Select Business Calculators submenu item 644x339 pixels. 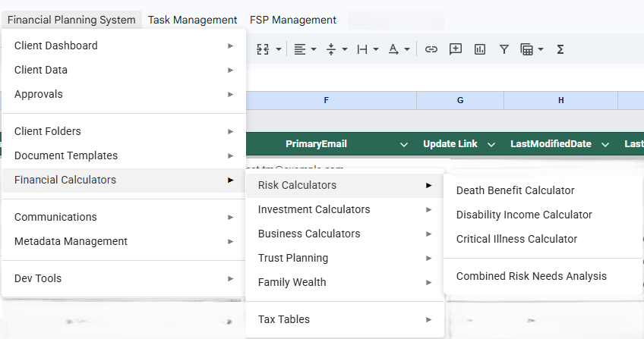[345, 234]
